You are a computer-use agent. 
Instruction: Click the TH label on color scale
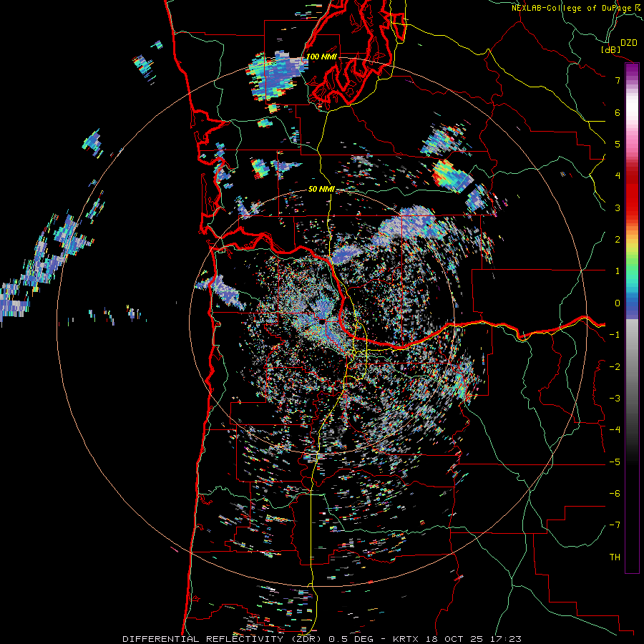pyautogui.click(x=615, y=557)
